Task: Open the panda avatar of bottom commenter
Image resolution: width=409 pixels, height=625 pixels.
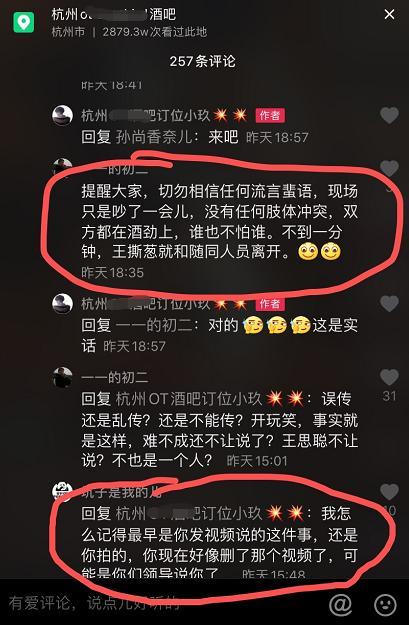Action: 63,492
